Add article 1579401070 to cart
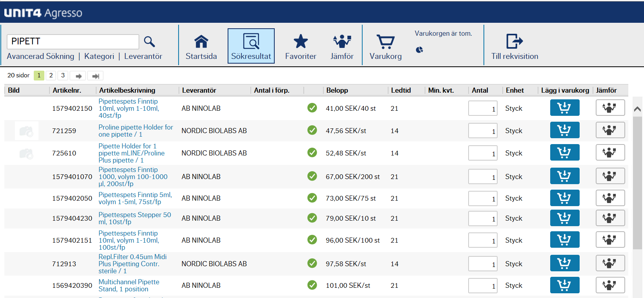Viewport: 644px width, 298px height. click(565, 176)
